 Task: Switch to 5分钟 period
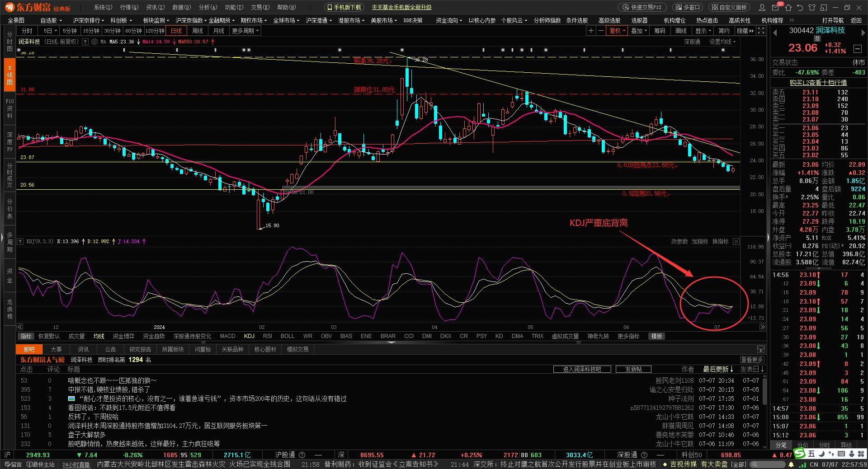(69, 31)
